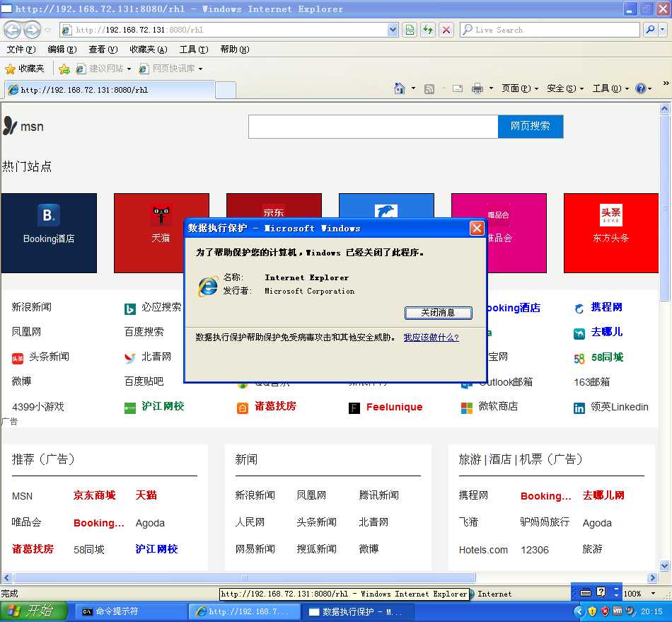Click the 头条新闻 red icon
Image resolution: width=672 pixels, height=622 pixels.
(18, 358)
